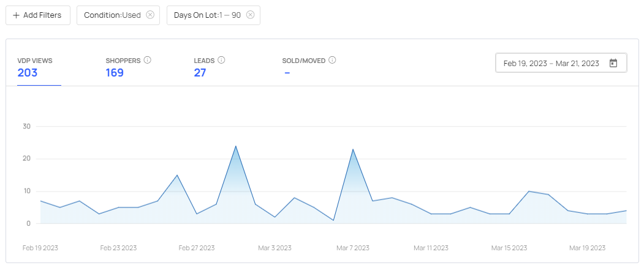Click the info icon beside Sold/Moved

pyautogui.click(x=332, y=60)
